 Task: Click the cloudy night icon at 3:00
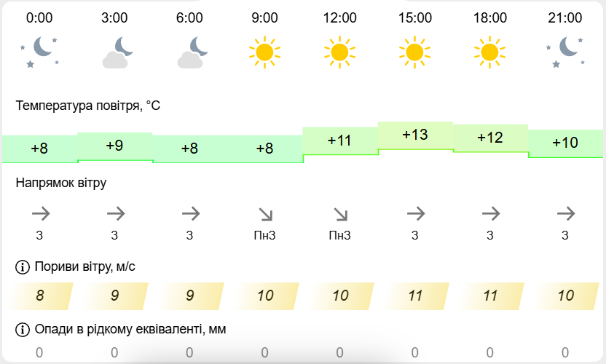(x=114, y=52)
